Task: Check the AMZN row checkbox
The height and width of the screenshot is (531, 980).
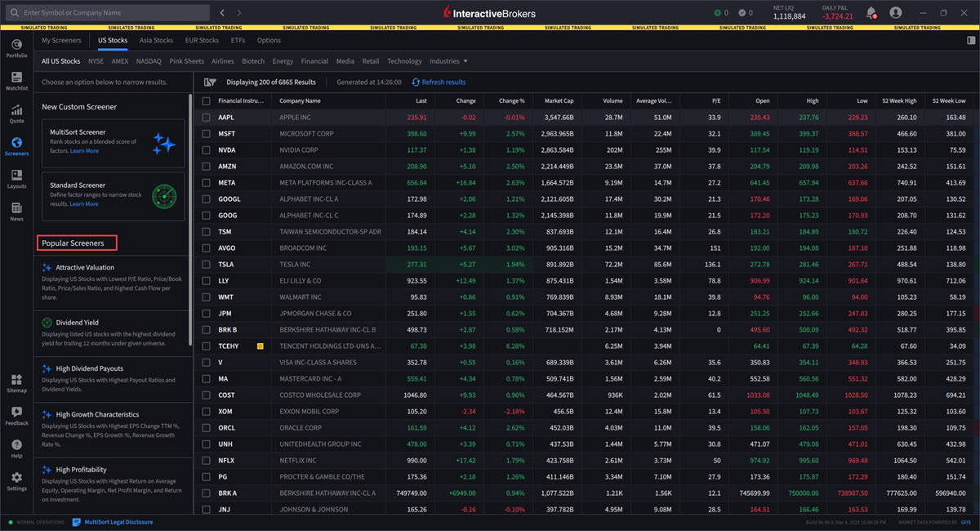Action: click(x=207, y=167)
